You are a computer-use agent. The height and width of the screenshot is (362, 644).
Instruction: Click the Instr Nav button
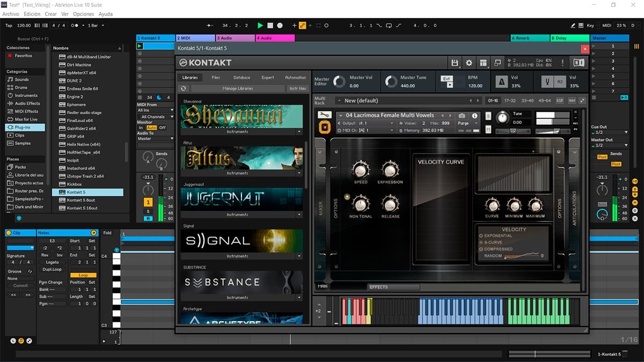tap(297, 88)
